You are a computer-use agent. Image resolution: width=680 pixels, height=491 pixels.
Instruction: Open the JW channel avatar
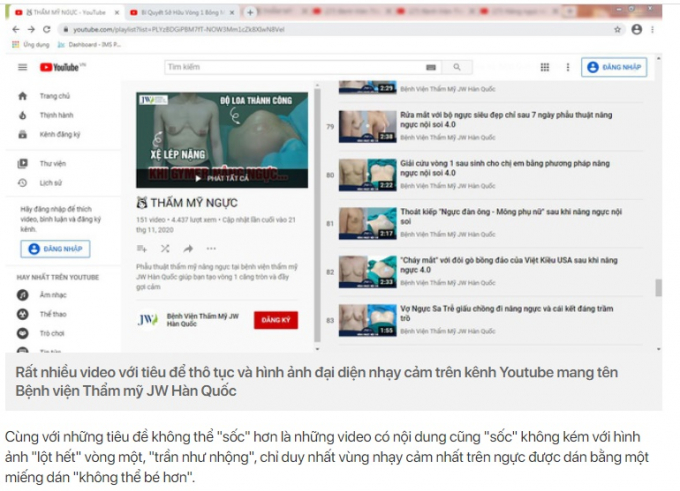(x=148, y=320)
